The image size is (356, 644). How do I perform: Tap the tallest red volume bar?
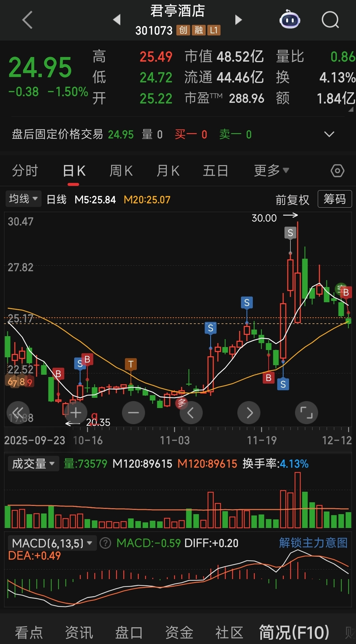[x=298, y=500]
